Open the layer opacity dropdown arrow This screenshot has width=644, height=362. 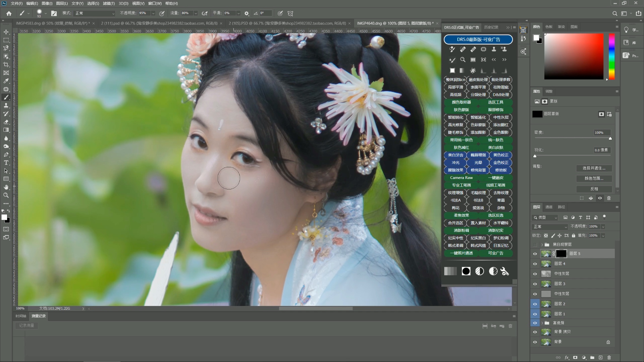click(603, 227)
